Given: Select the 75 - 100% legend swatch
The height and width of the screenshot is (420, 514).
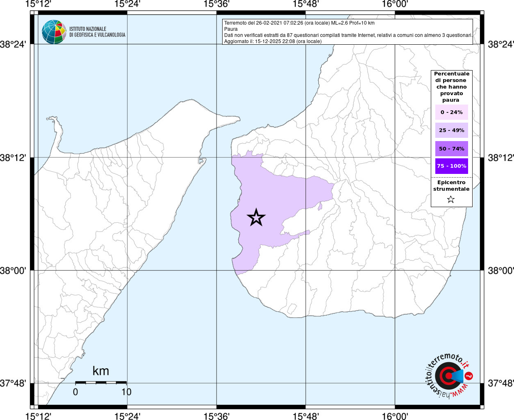Looking at the screenshot, I should coord(452,166).
